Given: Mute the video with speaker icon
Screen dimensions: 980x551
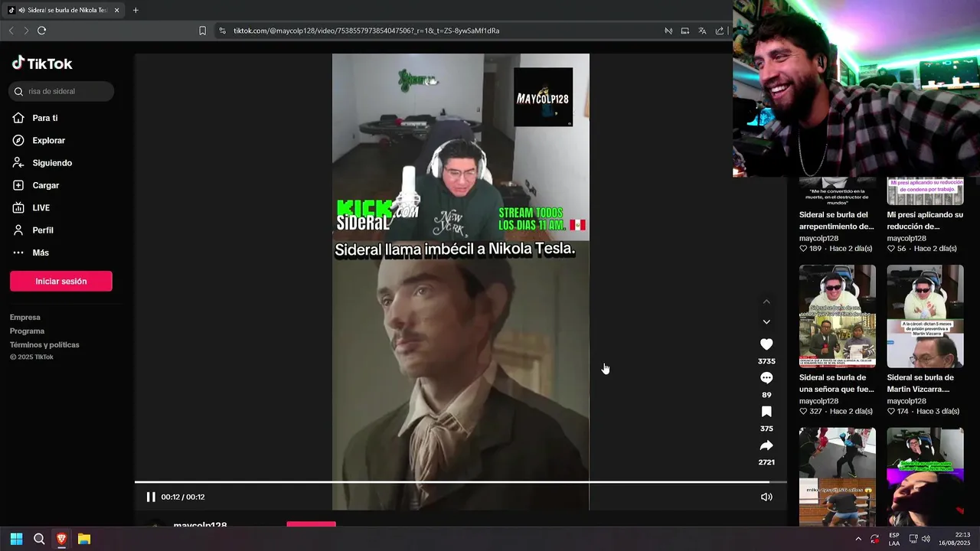Looking at the screenshot, I should tap(766, 497).
